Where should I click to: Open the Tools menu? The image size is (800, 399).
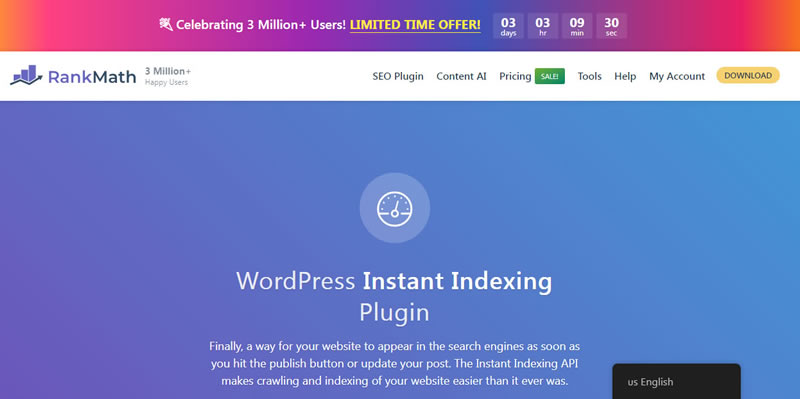[589, 76]
